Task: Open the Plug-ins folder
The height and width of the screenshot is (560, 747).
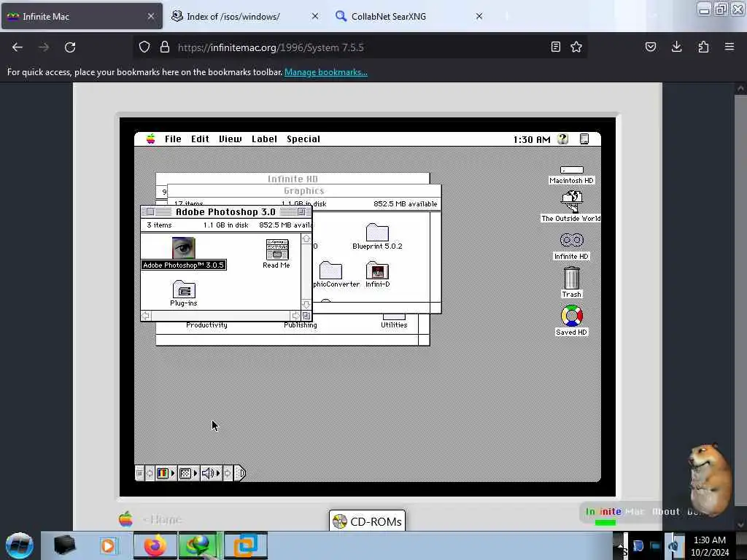Action: pyautogui.click(x=184, y=289)
